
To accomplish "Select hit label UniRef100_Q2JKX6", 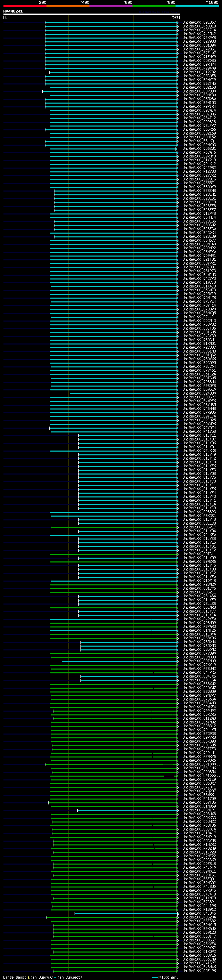I will tap(199, 451).
